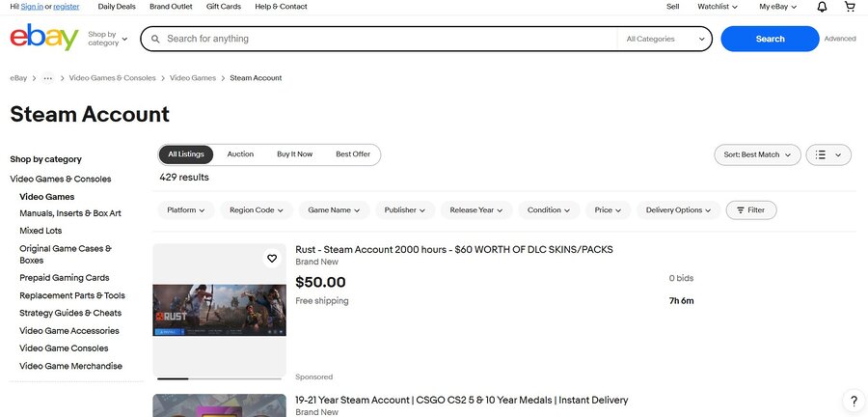The height and width of the screenshot is (417, 868).
Task: Open the Sort: Best Match dropdown
Action: pyautogui.click(x=757, y=154)
